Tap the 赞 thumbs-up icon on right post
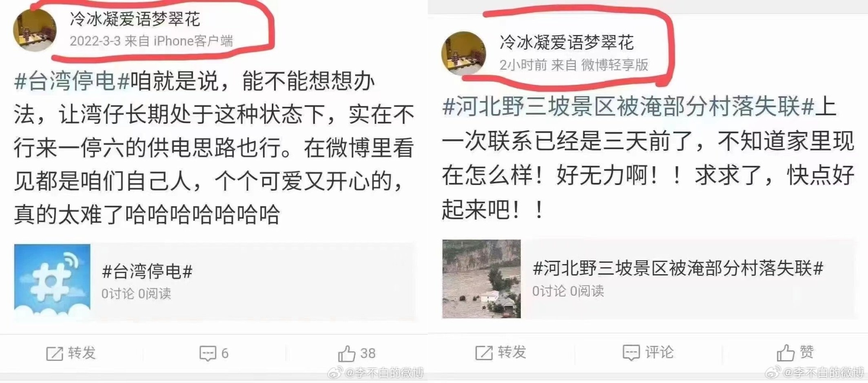868x383 pixels. [x=786, y=352]
